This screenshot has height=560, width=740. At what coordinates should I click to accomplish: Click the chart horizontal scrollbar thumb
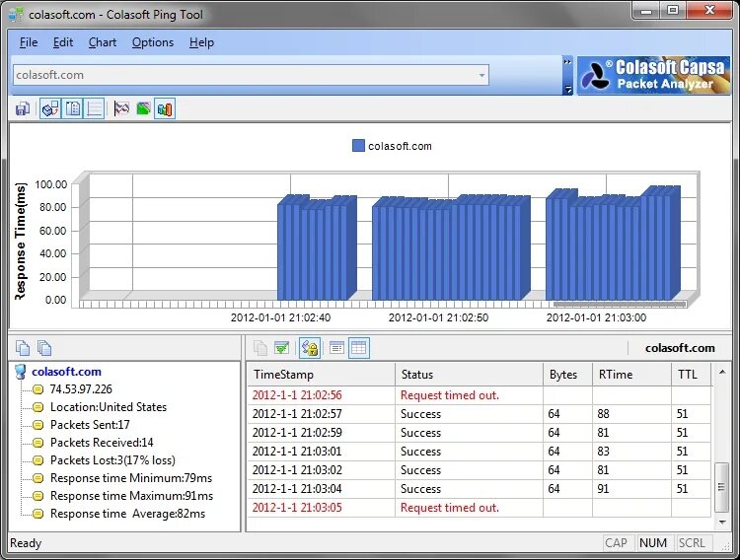coord(620,305)
